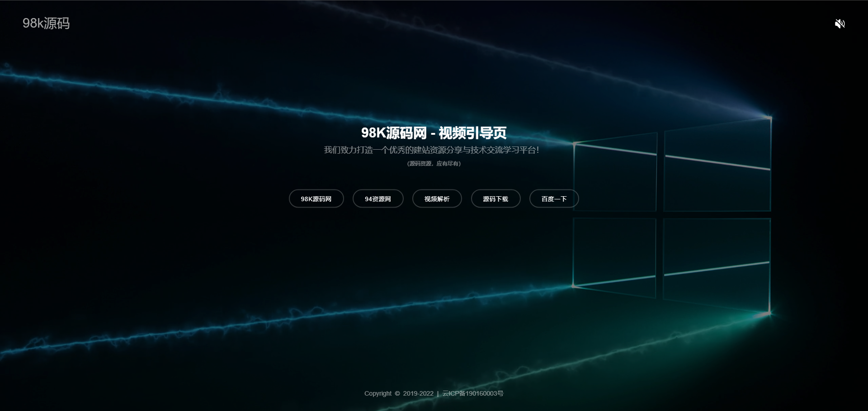868x411 pixels.
Task: Click the header bar area
Action: 434,23
